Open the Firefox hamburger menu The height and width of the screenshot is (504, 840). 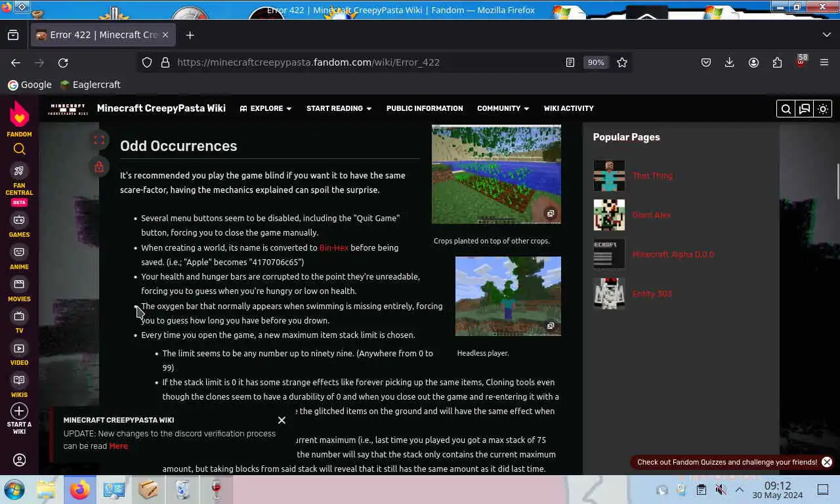click(824, 62)
